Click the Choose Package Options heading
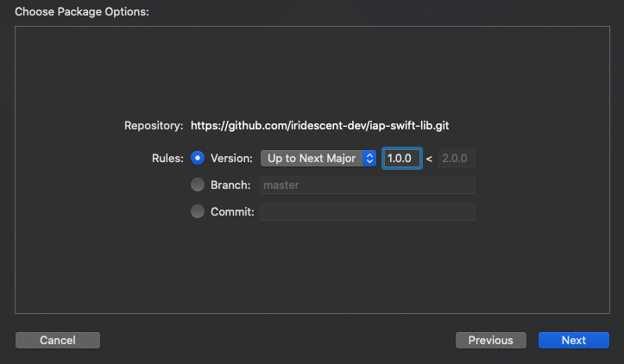Viewport: 624px width, 364px height. click(82, 11)
